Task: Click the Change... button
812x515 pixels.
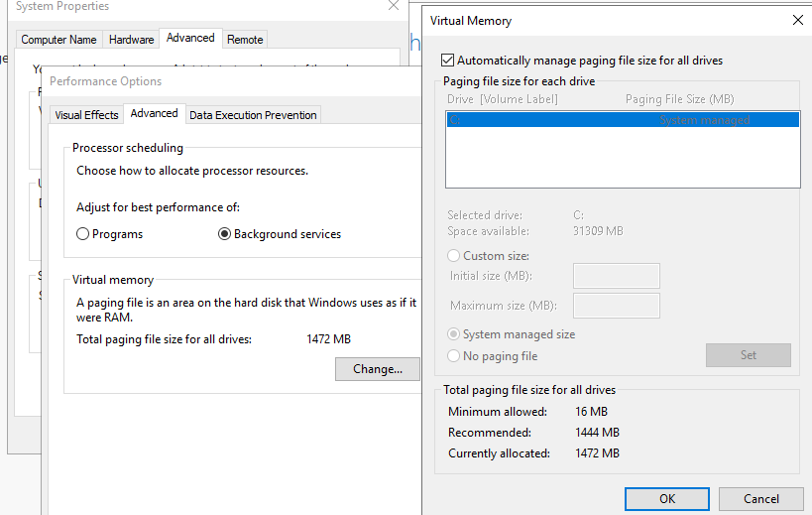Action: (x=378, y=369)
